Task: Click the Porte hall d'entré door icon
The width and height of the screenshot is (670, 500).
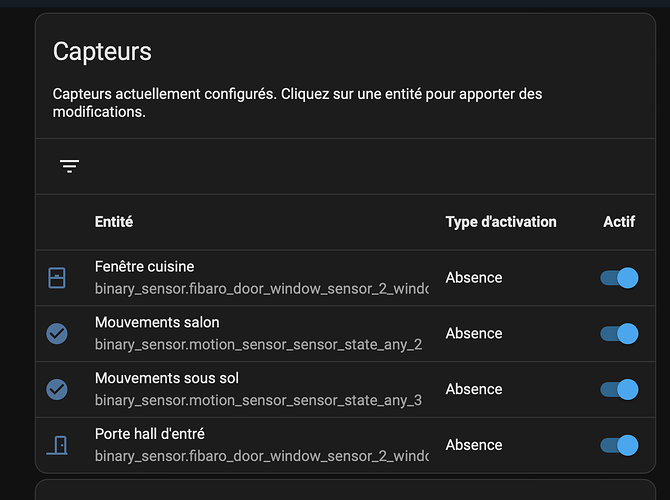Action: (x=57, y=445)
